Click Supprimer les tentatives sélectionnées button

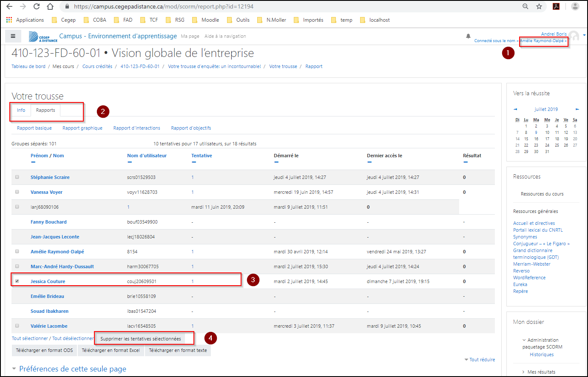click(x=140, y=339)
